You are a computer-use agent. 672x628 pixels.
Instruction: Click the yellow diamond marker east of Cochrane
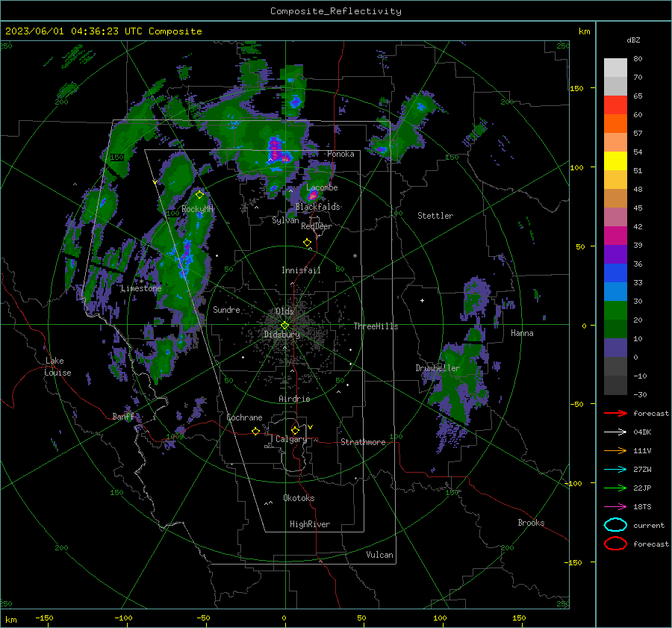[255, 432]
